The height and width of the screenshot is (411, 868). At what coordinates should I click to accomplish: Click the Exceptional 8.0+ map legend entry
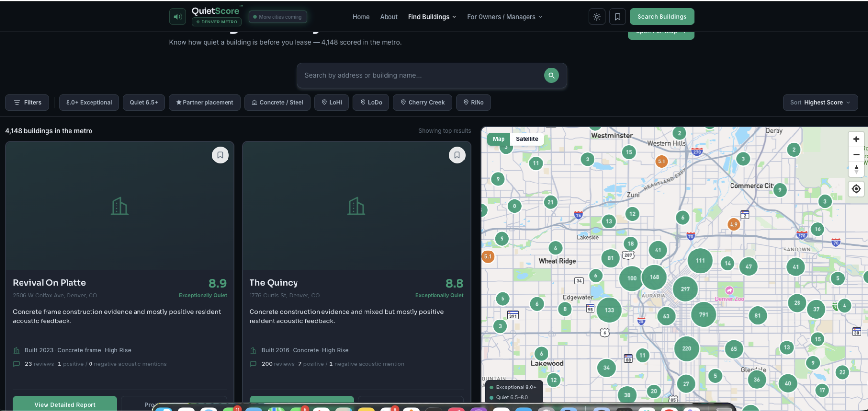513,387
